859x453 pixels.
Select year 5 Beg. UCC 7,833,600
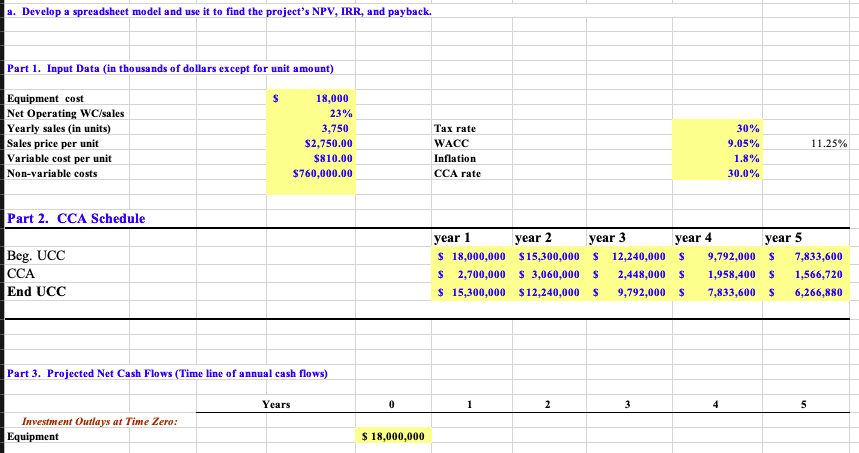pyautogui.click(x=805, y=256)
